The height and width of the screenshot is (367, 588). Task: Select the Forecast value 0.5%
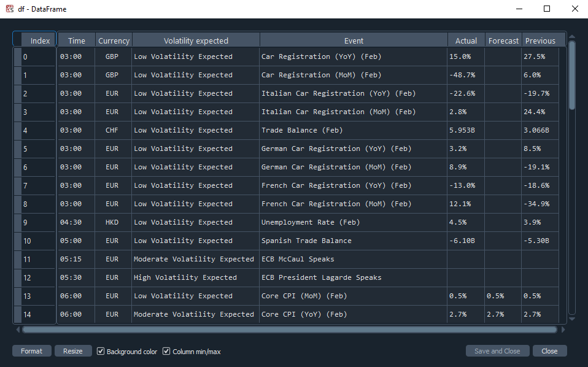503,296
